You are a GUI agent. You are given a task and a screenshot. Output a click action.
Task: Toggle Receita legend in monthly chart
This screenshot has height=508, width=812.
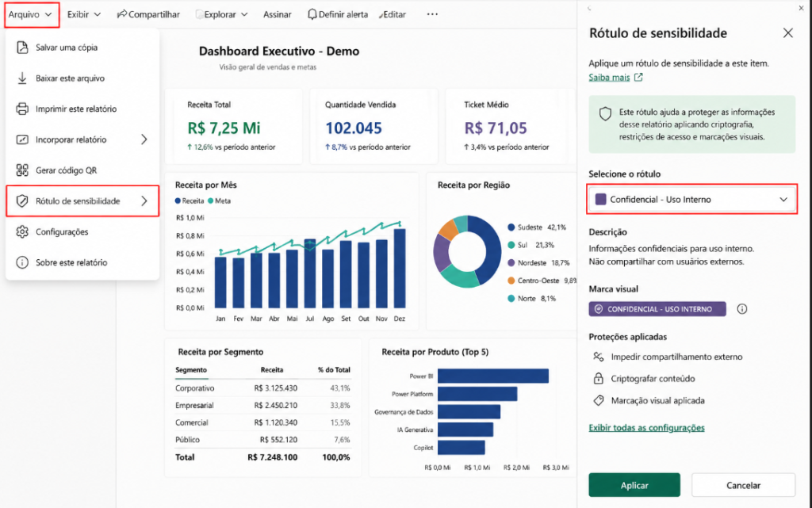point(190,201)
